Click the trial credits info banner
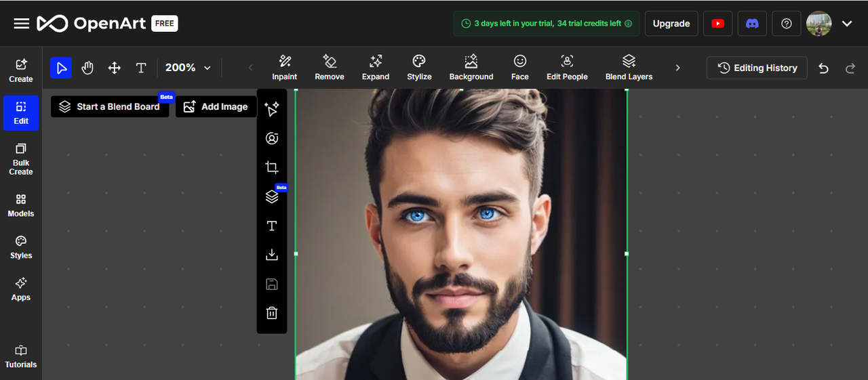This screenshot has width=868, height=380. 546,24
